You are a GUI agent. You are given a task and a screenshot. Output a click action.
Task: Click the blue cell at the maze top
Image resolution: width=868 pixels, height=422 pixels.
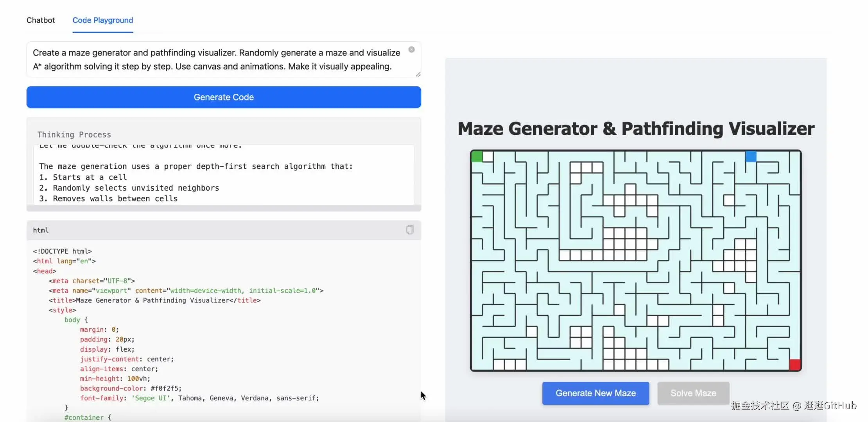tap(751, 157)
